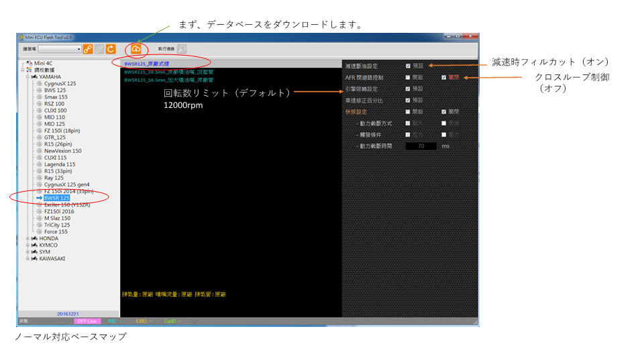Click gear icon beside MIO 110

(40, 117)
